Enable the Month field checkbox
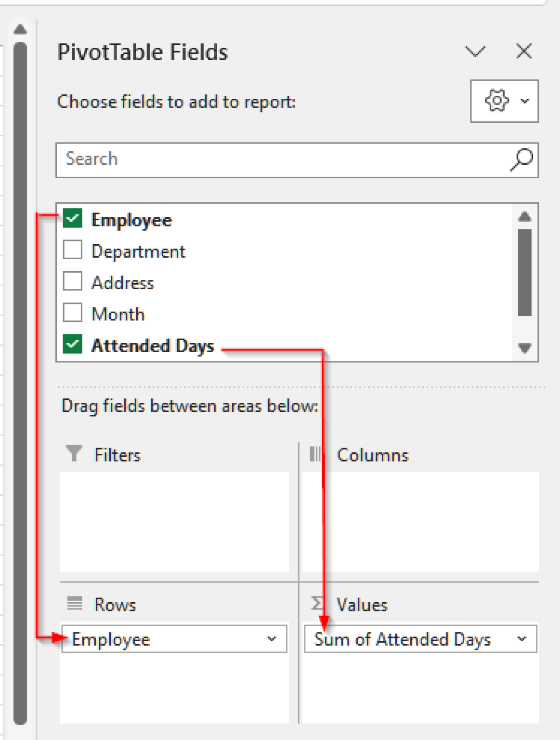The image size is (560, 740). 73,313
